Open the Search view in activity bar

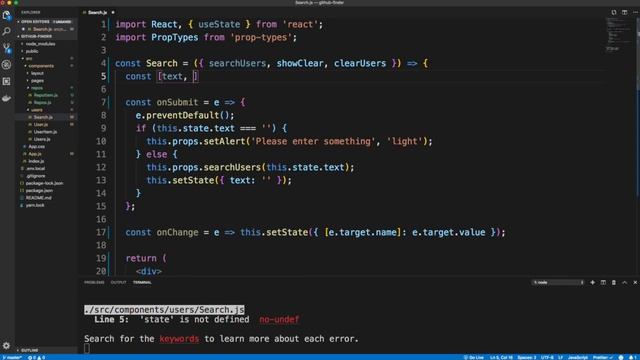pos(7,31)
